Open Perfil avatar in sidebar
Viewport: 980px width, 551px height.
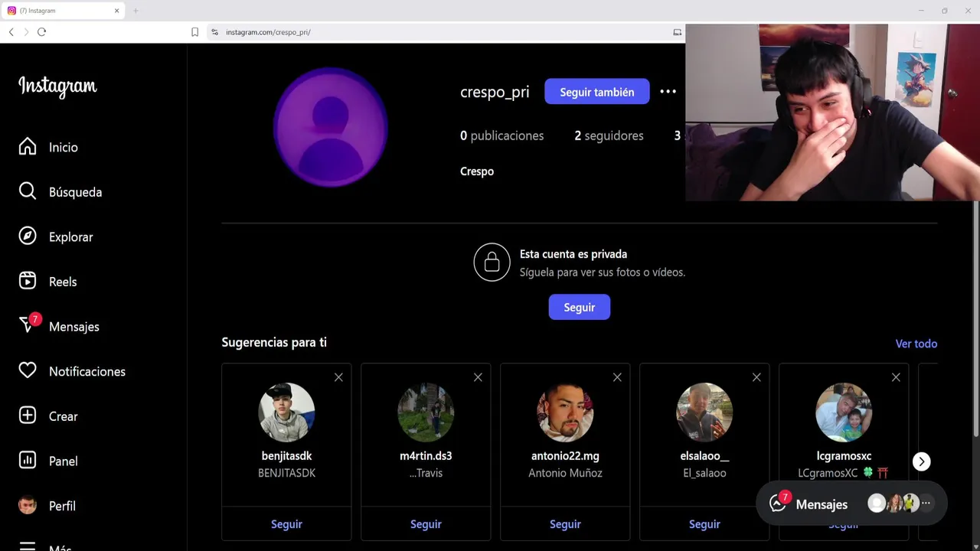click(x=28, y=505)
